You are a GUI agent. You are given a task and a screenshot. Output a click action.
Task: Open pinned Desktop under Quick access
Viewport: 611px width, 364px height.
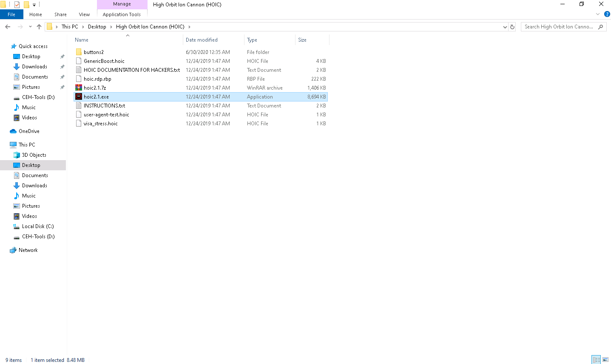tap(31, 56)
